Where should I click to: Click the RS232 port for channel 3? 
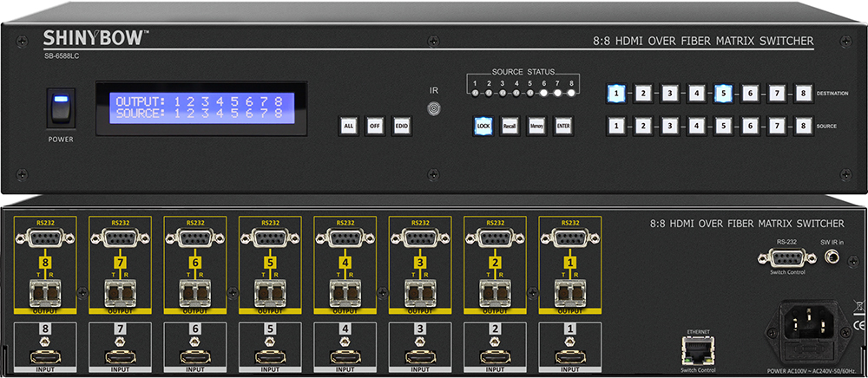tap(420, 238)
